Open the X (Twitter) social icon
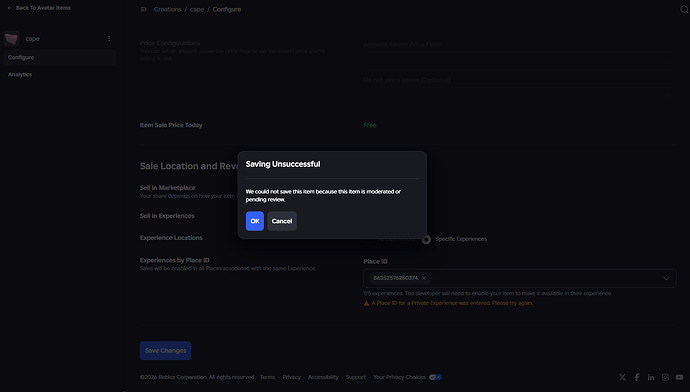This screenshot has width=690, height=392. pos(622,377)
